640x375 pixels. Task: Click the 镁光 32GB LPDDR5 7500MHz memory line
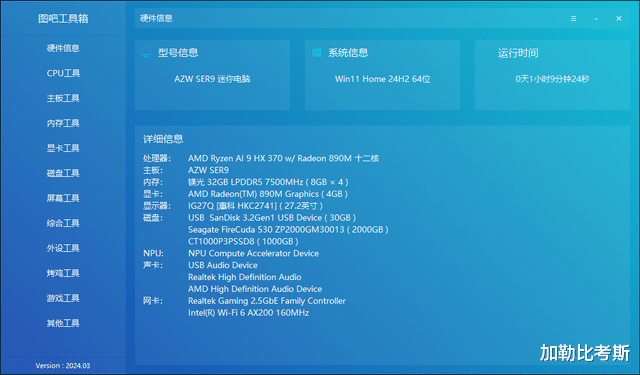(x=268, y=182)
